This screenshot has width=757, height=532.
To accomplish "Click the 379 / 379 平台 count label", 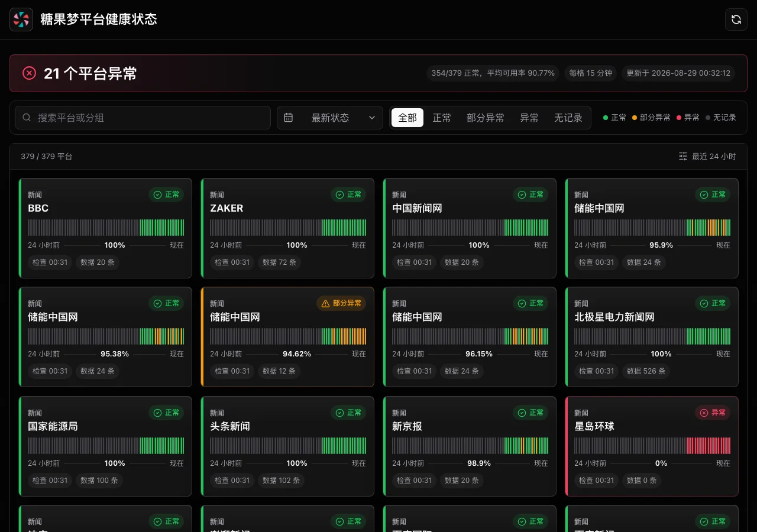I will (47, 156).
